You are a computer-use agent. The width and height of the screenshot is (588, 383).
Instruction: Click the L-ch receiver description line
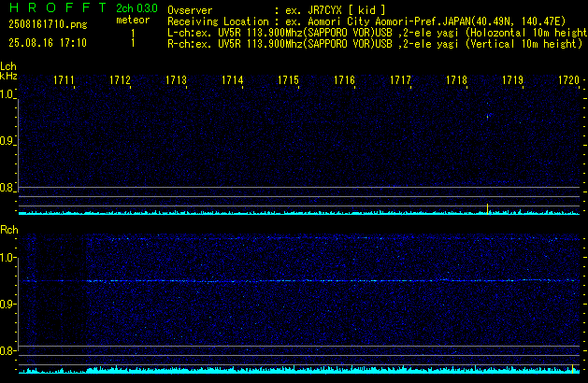(378, 33)
